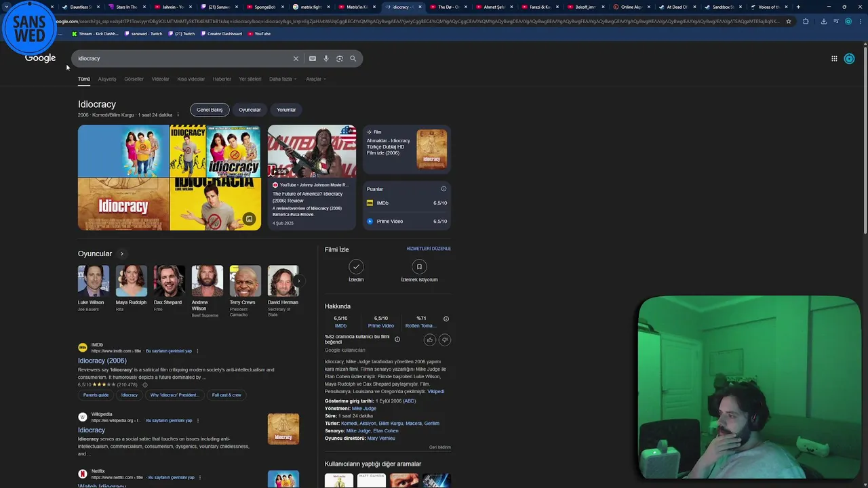The height and width of the screenshot is (488, 868).
Task: Open the Google account avatar
Action: point(849,58)
